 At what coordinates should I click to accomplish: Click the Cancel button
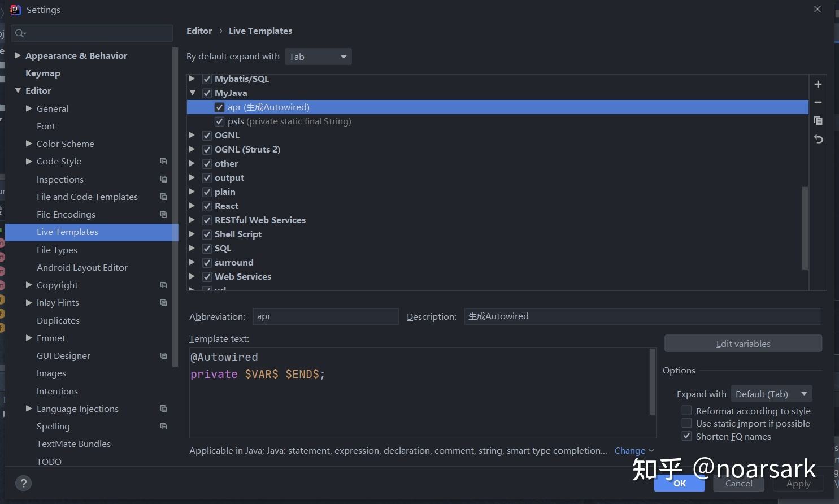tap(738, 483)
